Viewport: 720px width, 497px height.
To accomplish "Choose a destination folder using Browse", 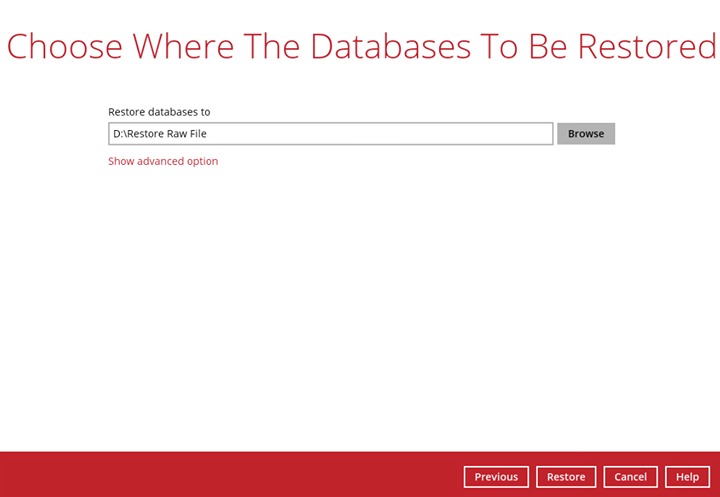I will 586,134.
